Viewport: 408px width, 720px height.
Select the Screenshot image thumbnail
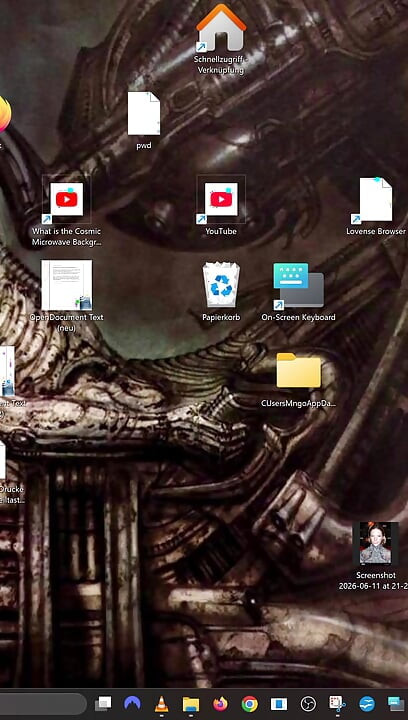click(x=375, y=543)
